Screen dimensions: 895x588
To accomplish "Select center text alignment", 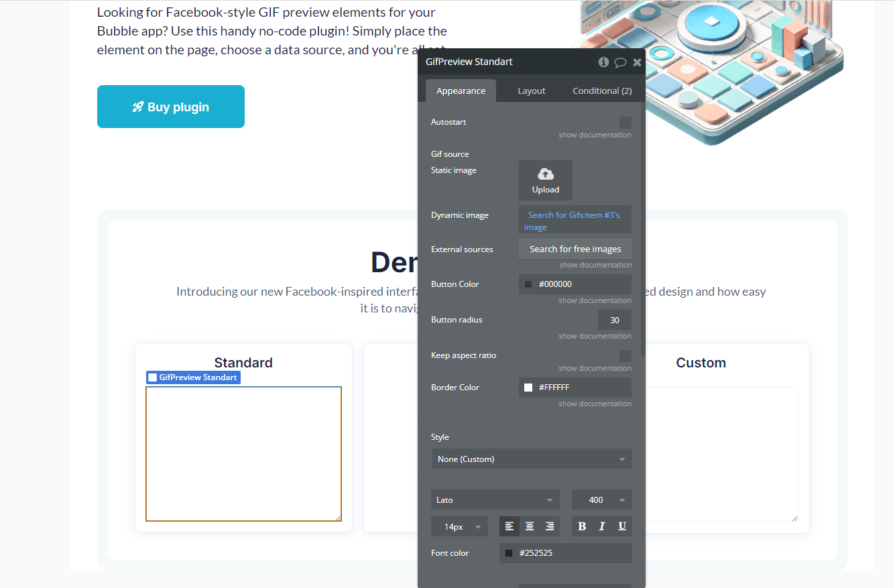I will coord(529,526).
